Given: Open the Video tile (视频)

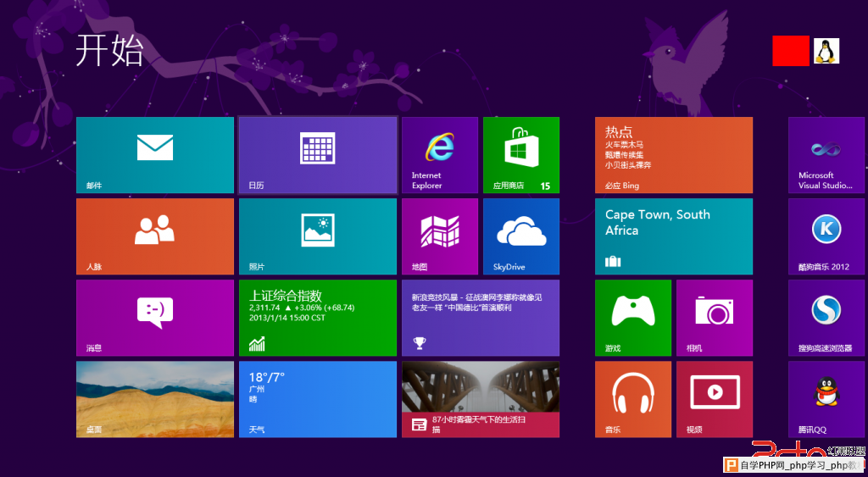Looking at the screenshot, I should pyautogui.click(x=714, y=399).
